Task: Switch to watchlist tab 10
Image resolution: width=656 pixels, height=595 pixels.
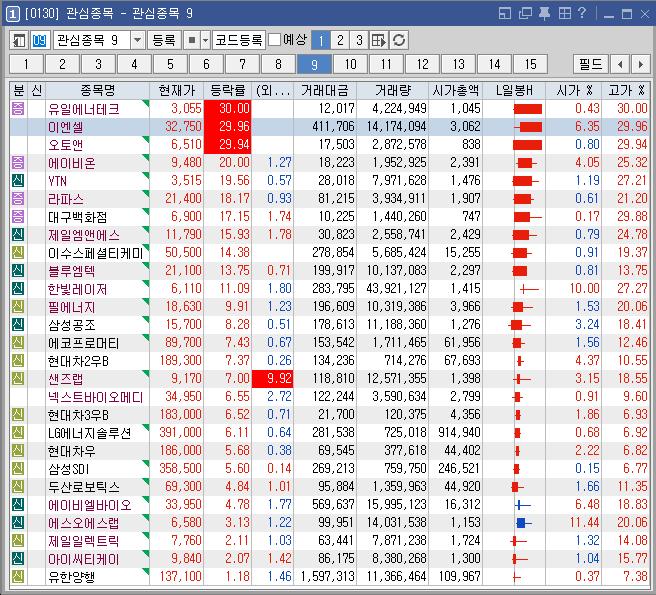Action: click(350, 64)
